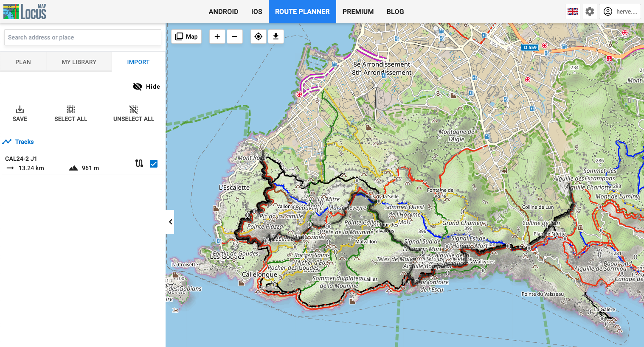Click the search address field
Viewport: 644px width, 347px height.
pyautogui.click(x=83, y=37)
